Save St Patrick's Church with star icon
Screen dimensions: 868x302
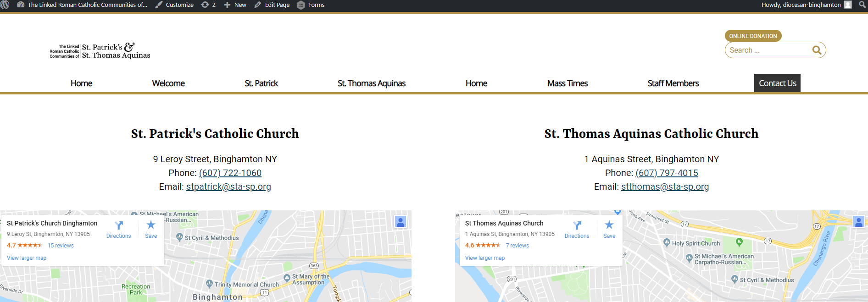click(x=151, y=225)
